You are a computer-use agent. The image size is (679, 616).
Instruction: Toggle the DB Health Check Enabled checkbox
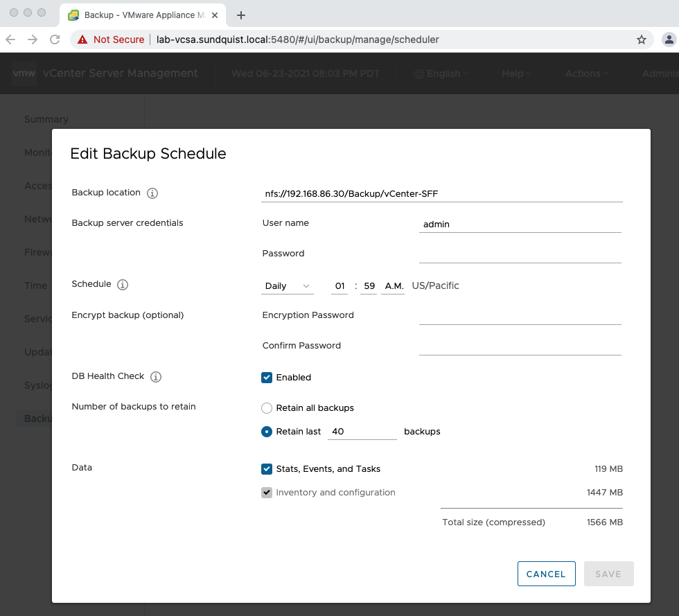pos(267,378)
